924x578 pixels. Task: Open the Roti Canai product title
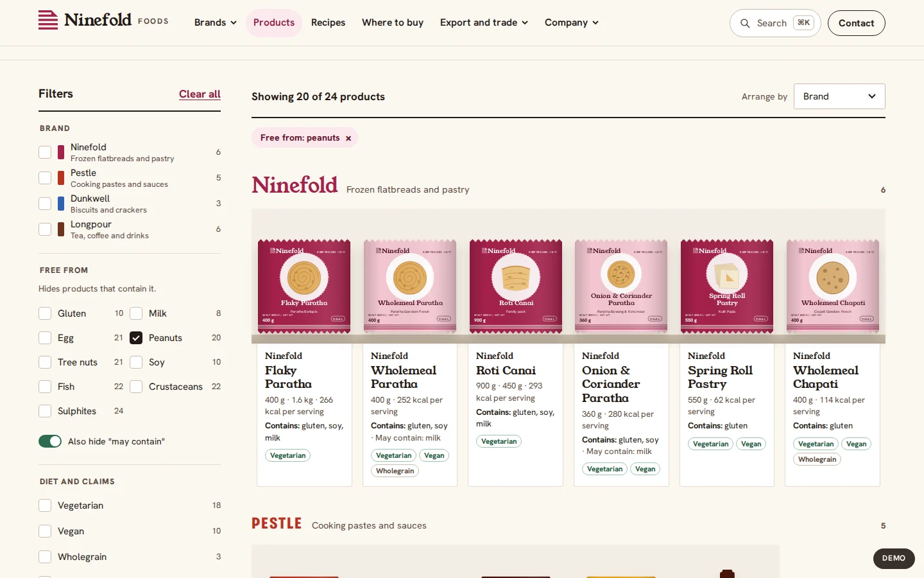pos(506,371)
